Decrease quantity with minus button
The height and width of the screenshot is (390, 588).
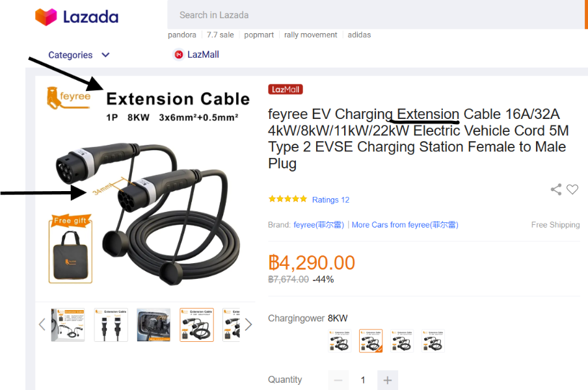[338, 380]
